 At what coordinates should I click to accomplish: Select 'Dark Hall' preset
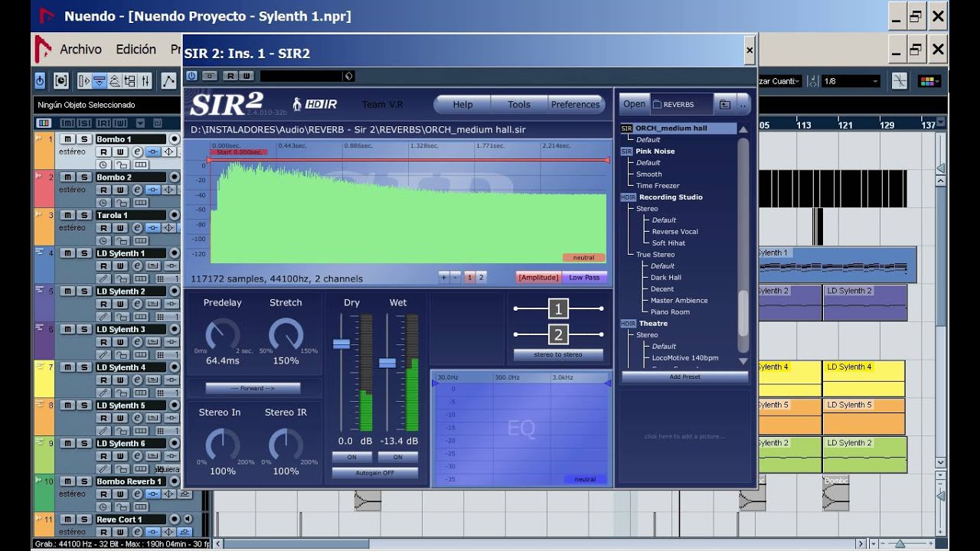click(666, 278)
